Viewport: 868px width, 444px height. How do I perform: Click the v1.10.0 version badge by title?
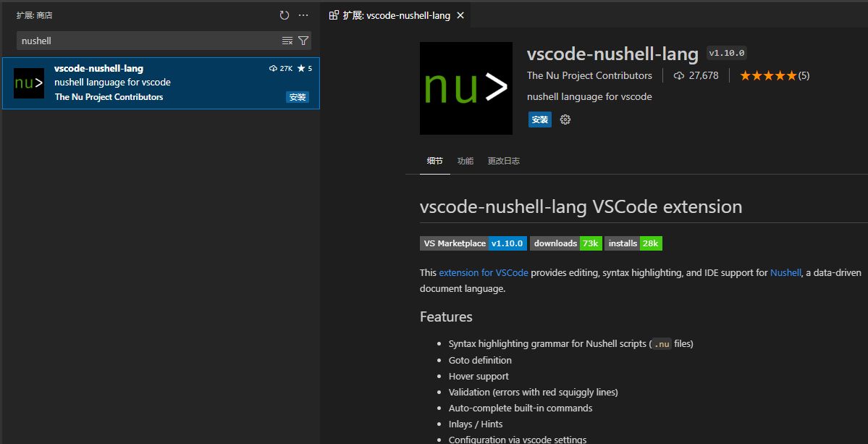coord(727,54)
